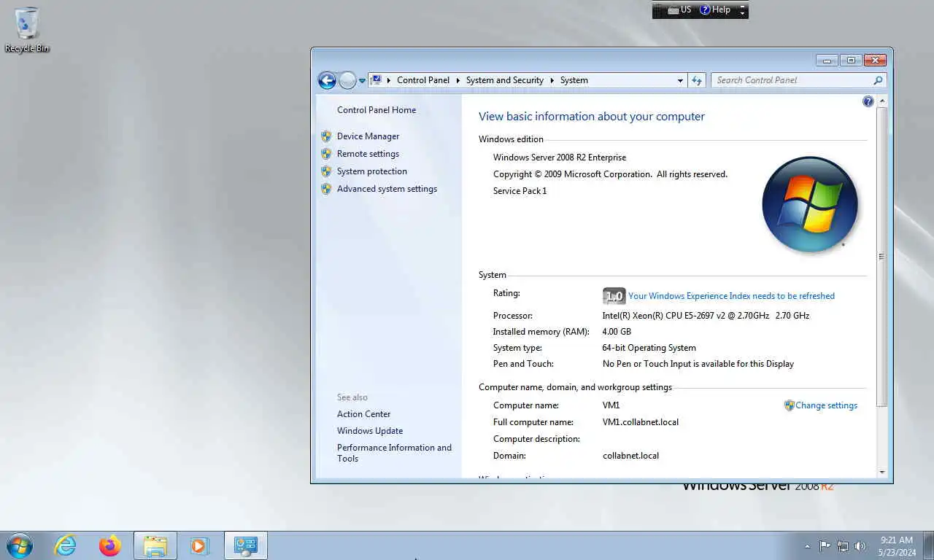
Task: Click the volume speaker tray icon
Action: point(860,546)
